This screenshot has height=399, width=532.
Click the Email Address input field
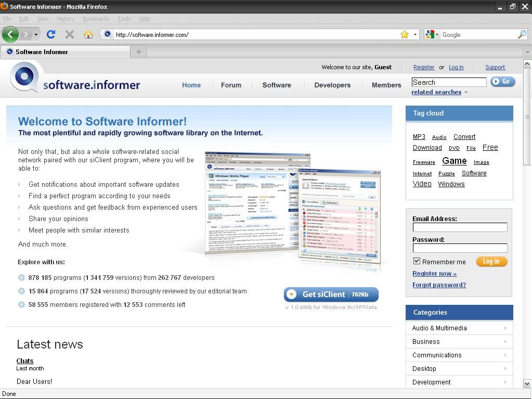coord(460,227)
